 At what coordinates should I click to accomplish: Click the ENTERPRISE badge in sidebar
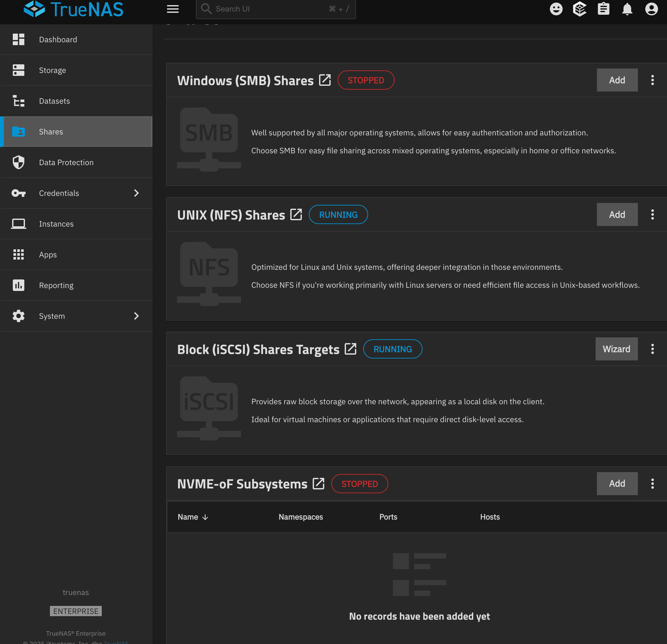coord(76,611)
